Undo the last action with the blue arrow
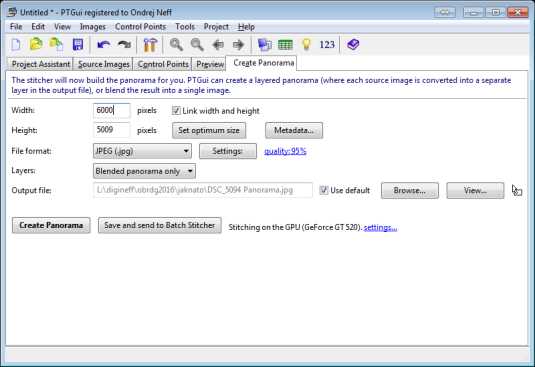 (x=103, y=45)
